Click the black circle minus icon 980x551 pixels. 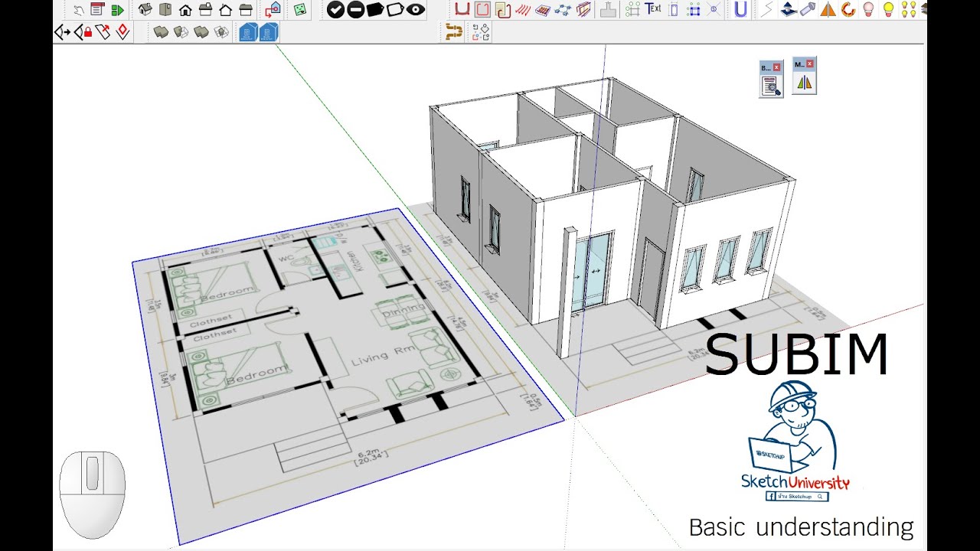(355, 10)
